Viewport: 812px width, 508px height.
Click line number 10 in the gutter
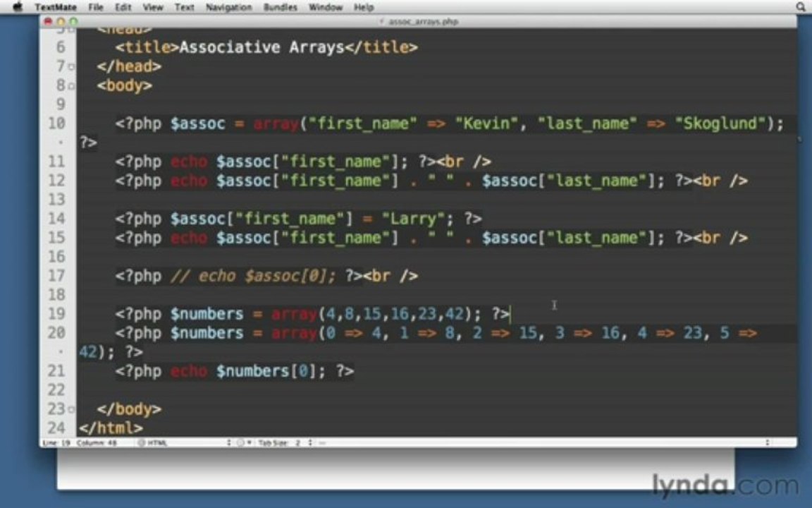coord(56,123)
